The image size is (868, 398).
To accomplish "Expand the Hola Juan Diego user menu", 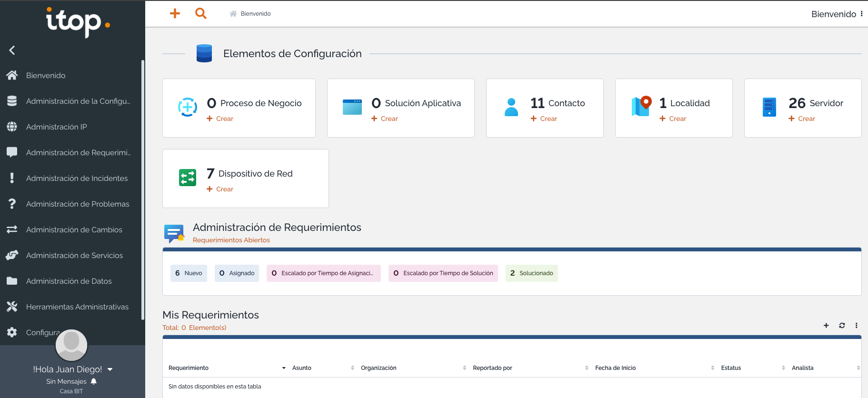I will (110, 369).
